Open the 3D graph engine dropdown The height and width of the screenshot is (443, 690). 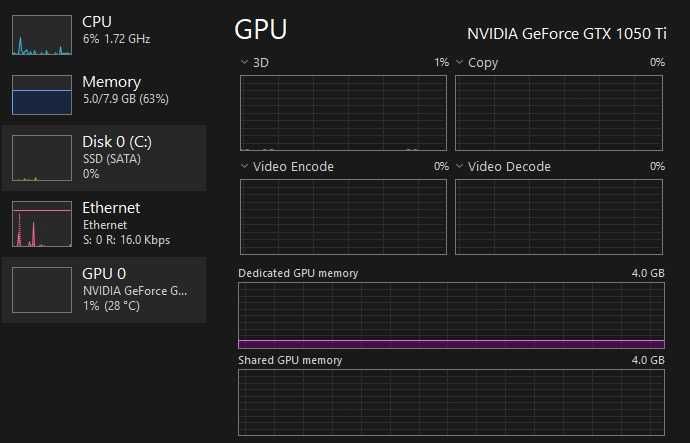(245, 63)
